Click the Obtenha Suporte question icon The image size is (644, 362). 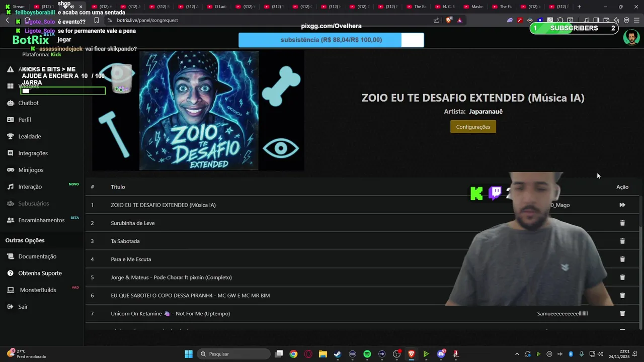point(10,273)
